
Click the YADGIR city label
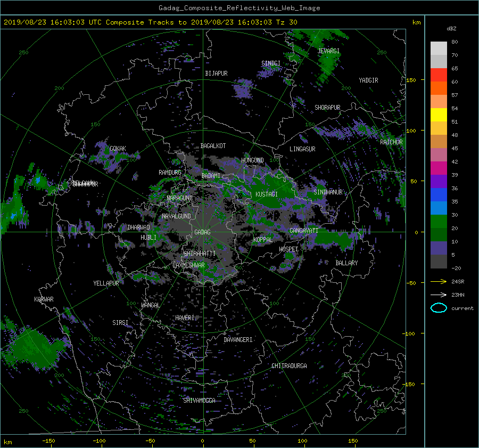click(368, 80)
